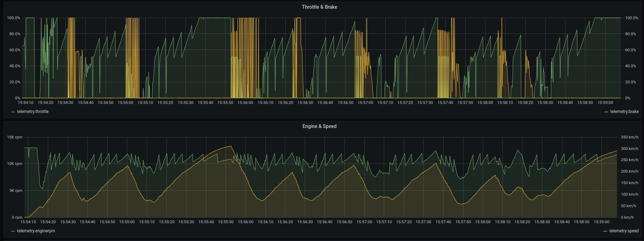644x241 pixels.
Task: Click the 100.0% left axis label
Action: coord(14,18)
